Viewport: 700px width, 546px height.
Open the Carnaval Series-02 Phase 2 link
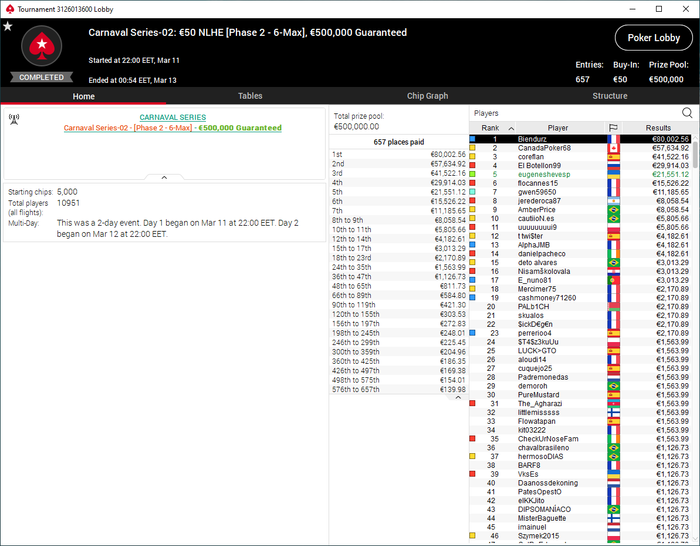point(172,128)
